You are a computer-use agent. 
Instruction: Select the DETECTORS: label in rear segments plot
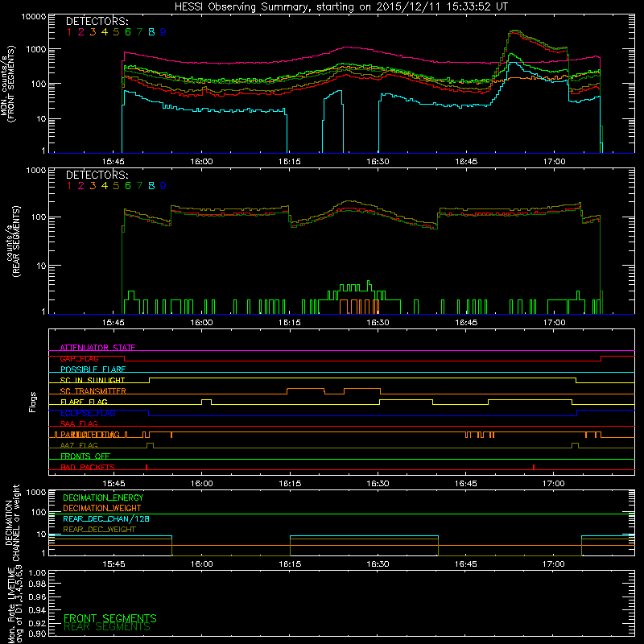pos(97,175)
